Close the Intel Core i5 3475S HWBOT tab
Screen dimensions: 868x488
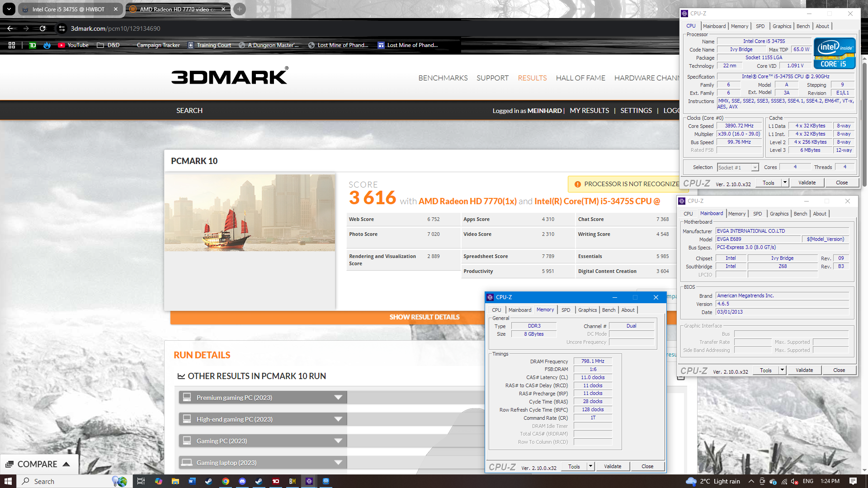click(x=116, y=9)
